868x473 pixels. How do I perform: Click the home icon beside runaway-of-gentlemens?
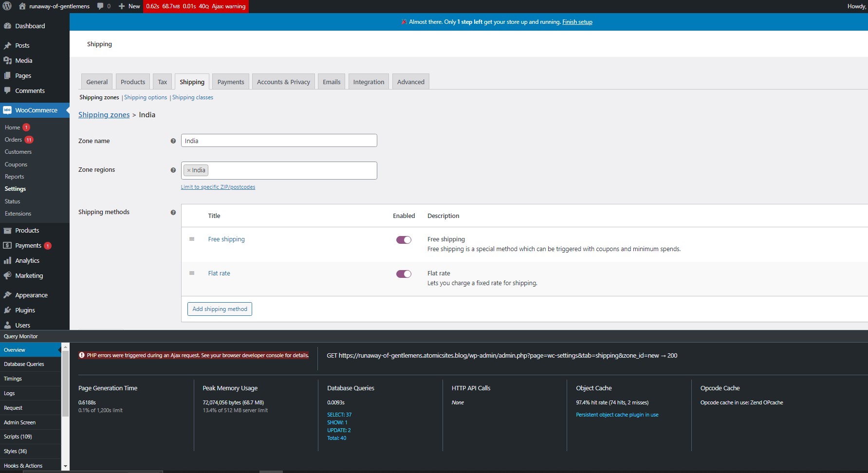(22, 6)
